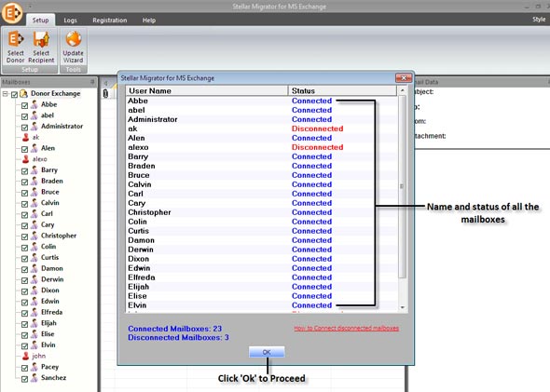Screen dimensions: 550x392
Task: Uncheck the Curtis mailbox checkbox
Action: pos(24,259)
